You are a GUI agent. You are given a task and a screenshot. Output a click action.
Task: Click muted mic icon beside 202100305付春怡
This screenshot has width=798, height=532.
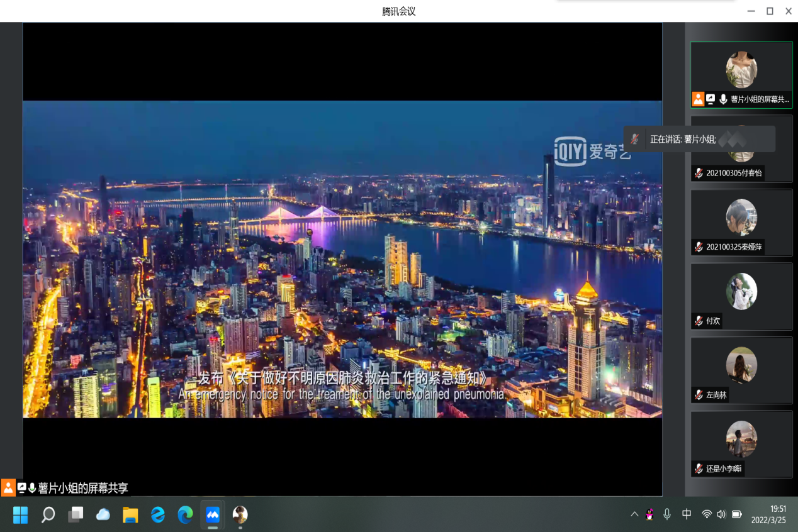coord(699,173)
